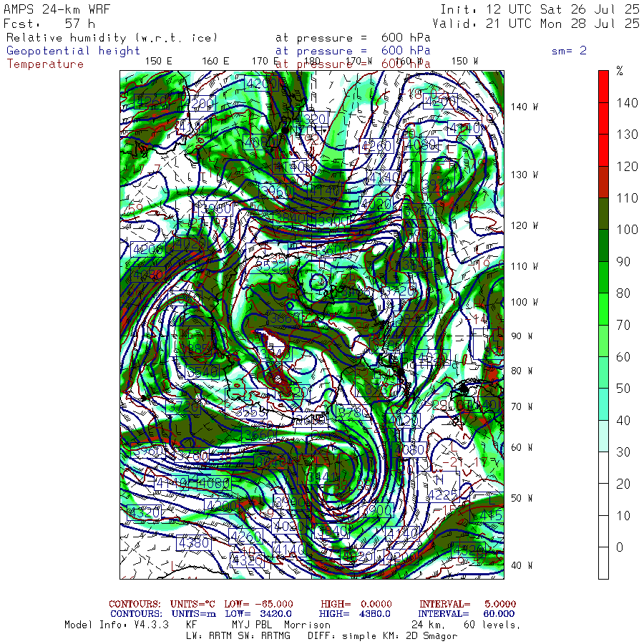
Task: Click the blue 'Geopotential height' label
Action: coord(73,51)
